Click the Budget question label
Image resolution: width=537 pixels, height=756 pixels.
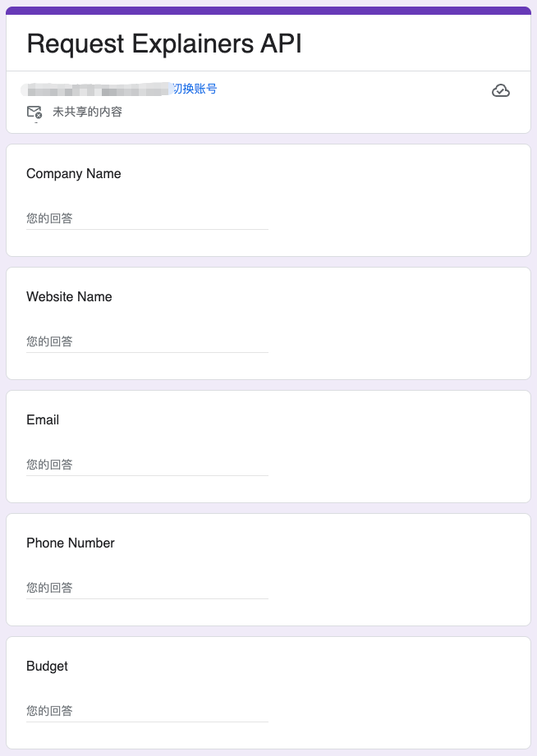(x=47, y=667)
